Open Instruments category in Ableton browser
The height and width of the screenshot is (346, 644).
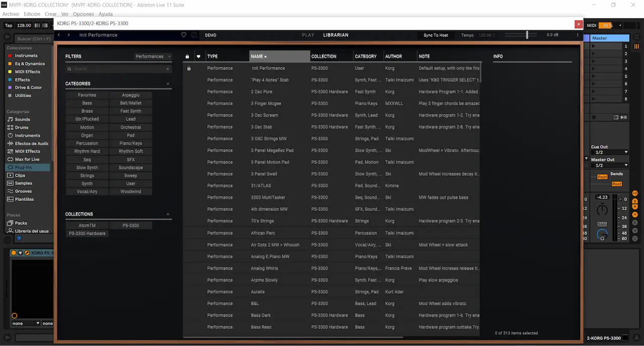tap(27, 135)
